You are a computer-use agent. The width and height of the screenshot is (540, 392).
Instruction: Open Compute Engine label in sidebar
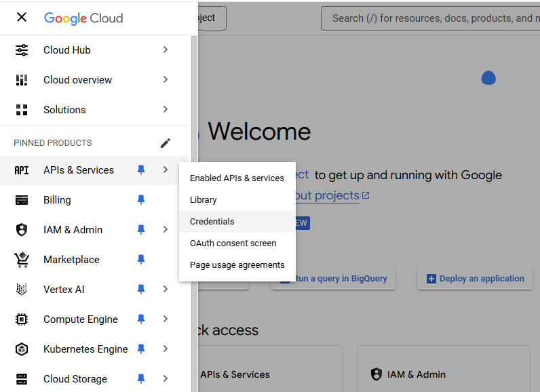[x=81, y=319]
